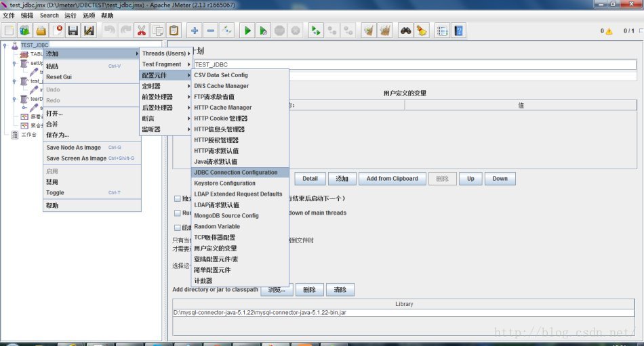This screenshot has width=644, height=346.
Task: Open the 运行 menu
Action: 71,16
